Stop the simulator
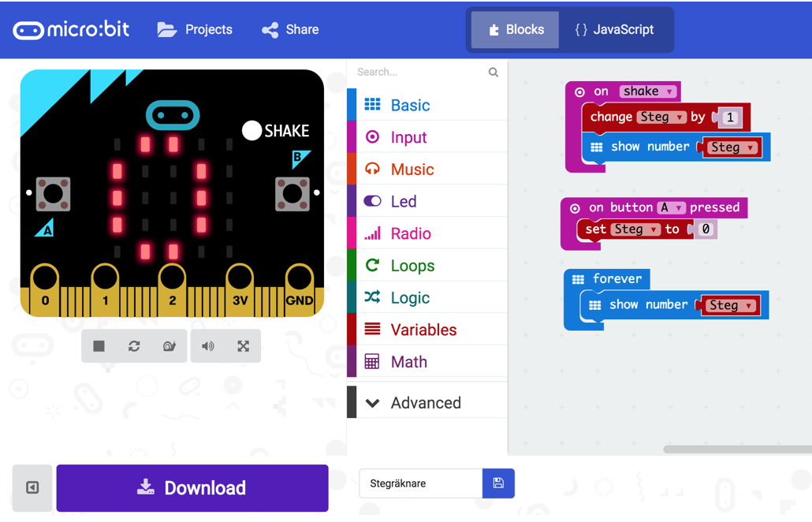 point(99,346)
